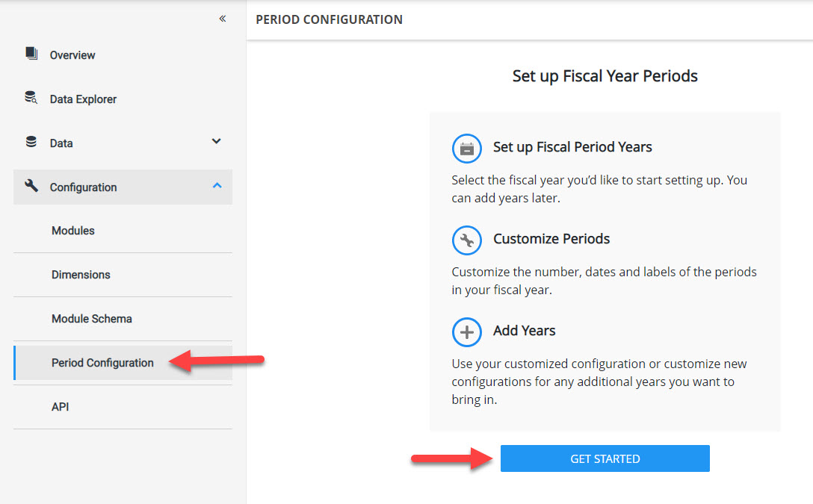Screen dimensions: 813x504
Task: Click the Configuration wrench icon
Action: click(x=31, y=186)
